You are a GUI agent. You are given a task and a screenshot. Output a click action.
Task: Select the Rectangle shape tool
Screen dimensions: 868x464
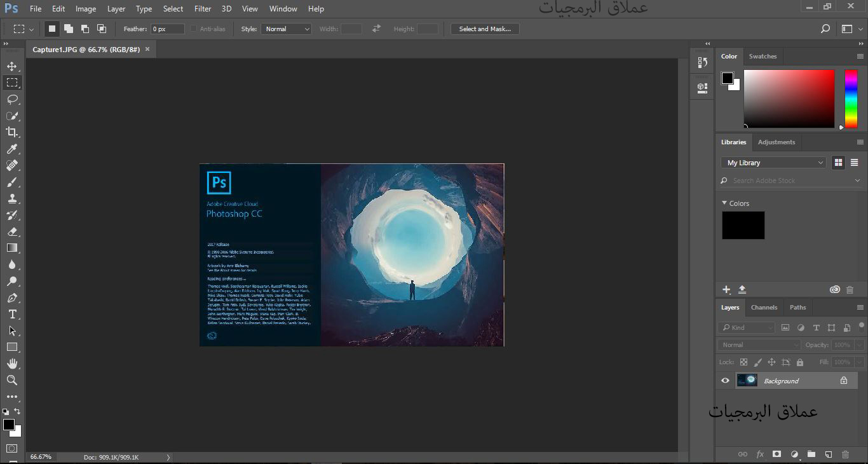[x=12, y=347]
